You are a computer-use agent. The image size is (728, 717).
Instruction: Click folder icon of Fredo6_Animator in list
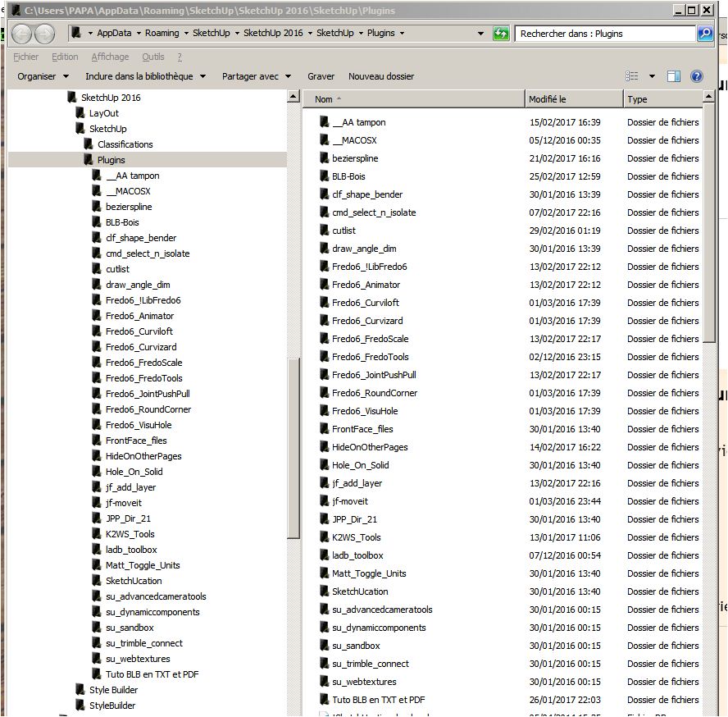pos(324,285)
